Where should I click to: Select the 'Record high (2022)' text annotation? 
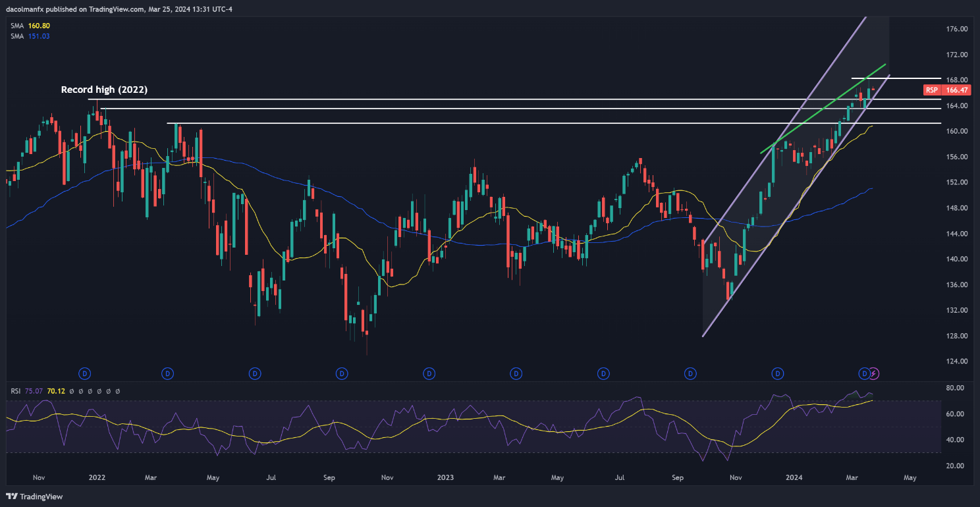pyautogui.click(x=104, y=89)
